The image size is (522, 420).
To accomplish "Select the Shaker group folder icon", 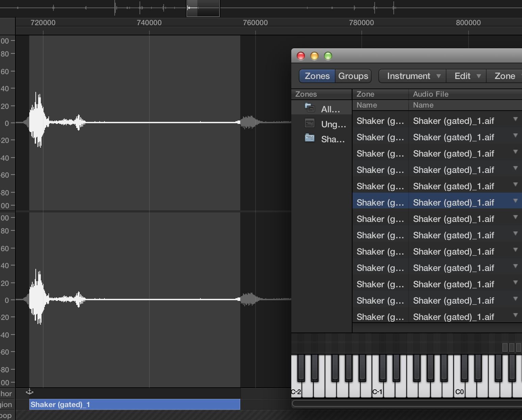I will (x=309, y=138).
